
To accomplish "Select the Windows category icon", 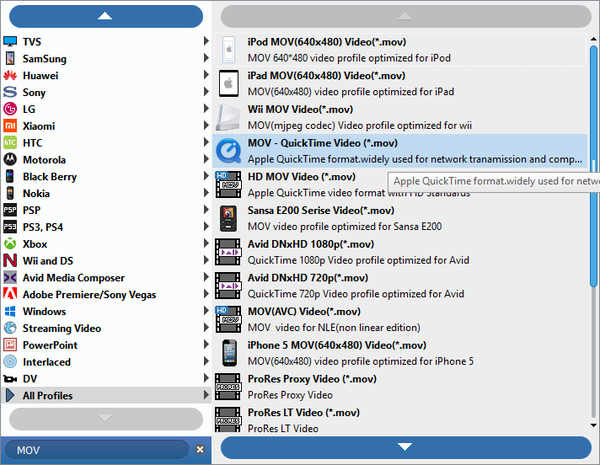I will tap(10, 311).
